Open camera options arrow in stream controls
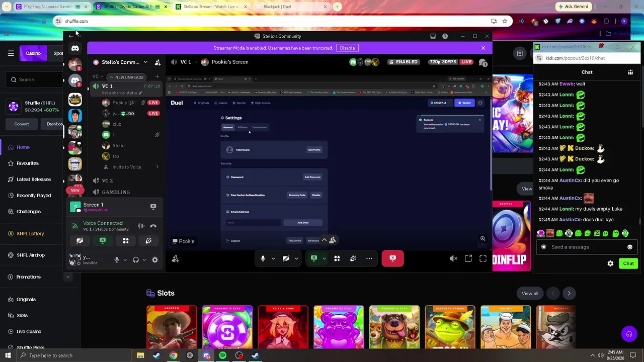This screenshot has width=644, height=362. [x=296, y=258]
